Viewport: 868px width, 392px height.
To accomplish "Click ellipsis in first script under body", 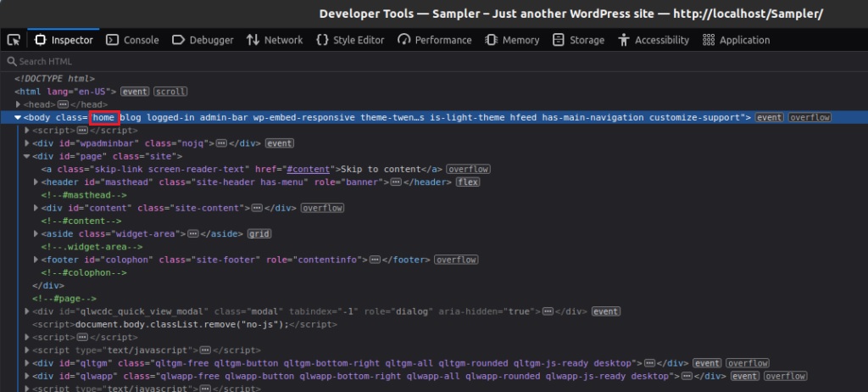I will tap(82, 131).
